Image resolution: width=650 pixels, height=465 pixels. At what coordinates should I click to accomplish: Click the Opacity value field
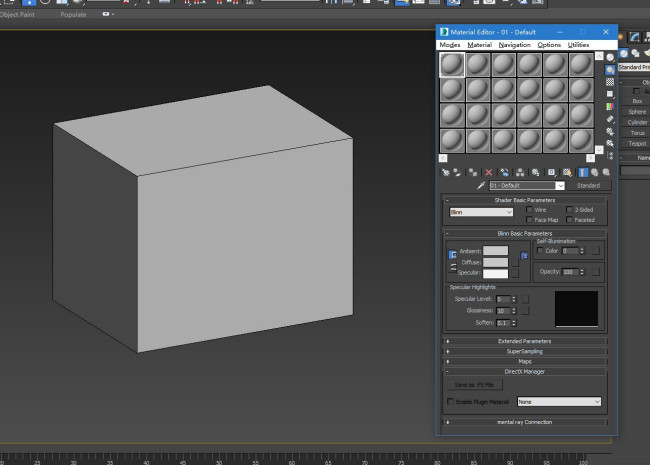570,272
